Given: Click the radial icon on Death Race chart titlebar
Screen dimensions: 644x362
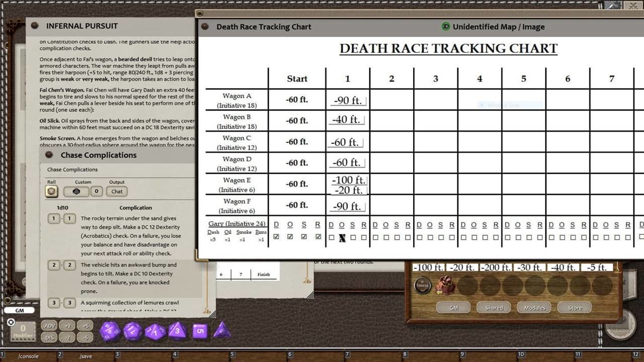Looking at the screenshot, I should (205, 27).
